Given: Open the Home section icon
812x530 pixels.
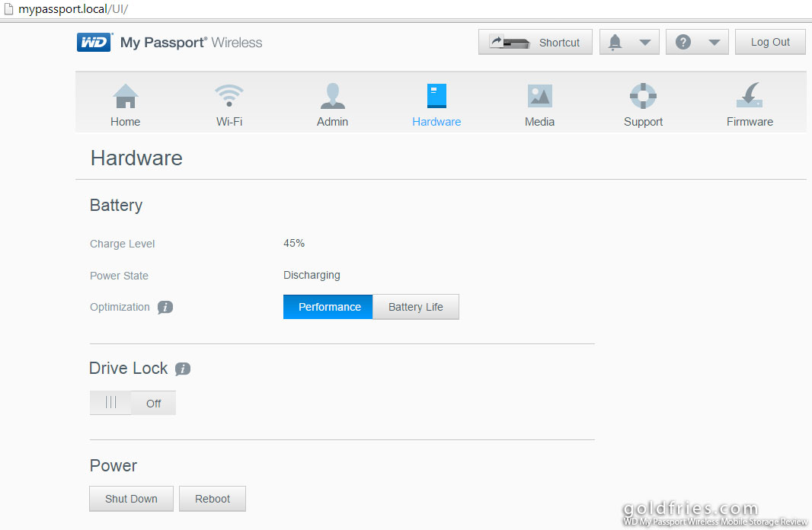Looking at the screenshot, I should pyautogui.click(x=126, y=96).
